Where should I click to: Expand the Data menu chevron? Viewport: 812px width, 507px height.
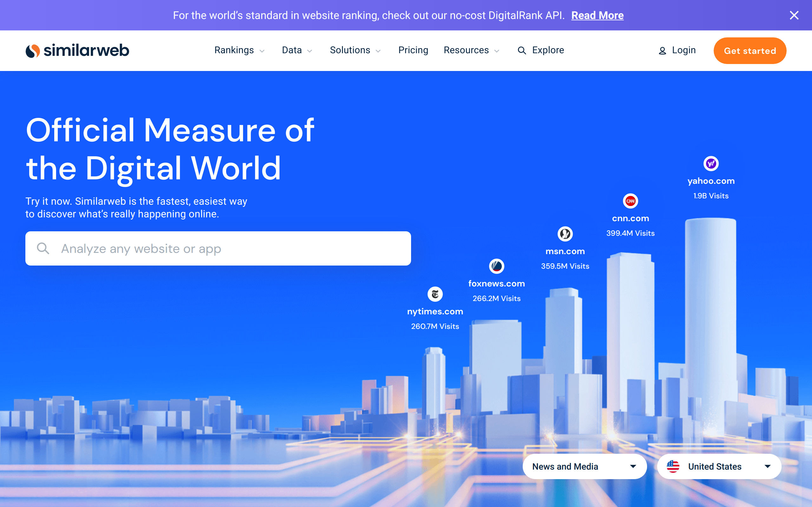(x=310, y=51)
